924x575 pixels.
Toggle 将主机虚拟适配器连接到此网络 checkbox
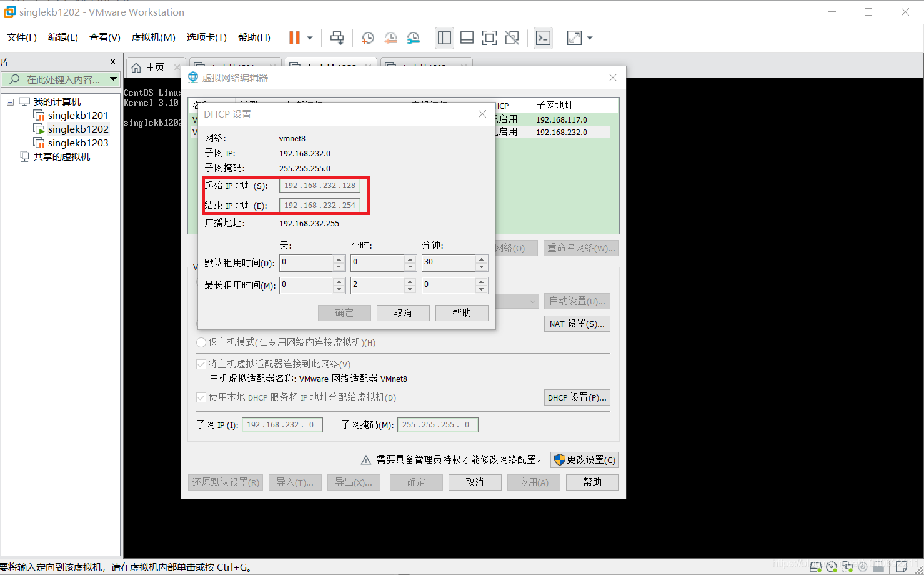point(201,364)
